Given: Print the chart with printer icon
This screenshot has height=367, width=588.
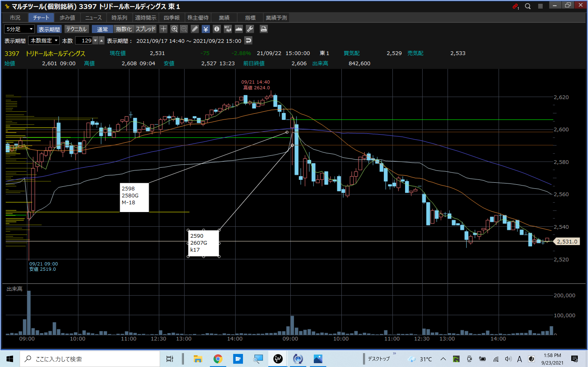Looking at the screenshot, I should 264,29.
